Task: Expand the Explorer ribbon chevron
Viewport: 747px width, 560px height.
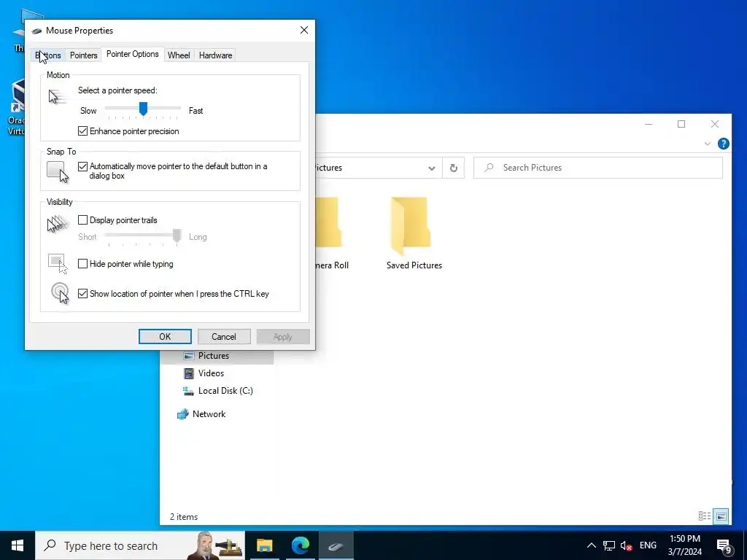Action: coord(708,144)
